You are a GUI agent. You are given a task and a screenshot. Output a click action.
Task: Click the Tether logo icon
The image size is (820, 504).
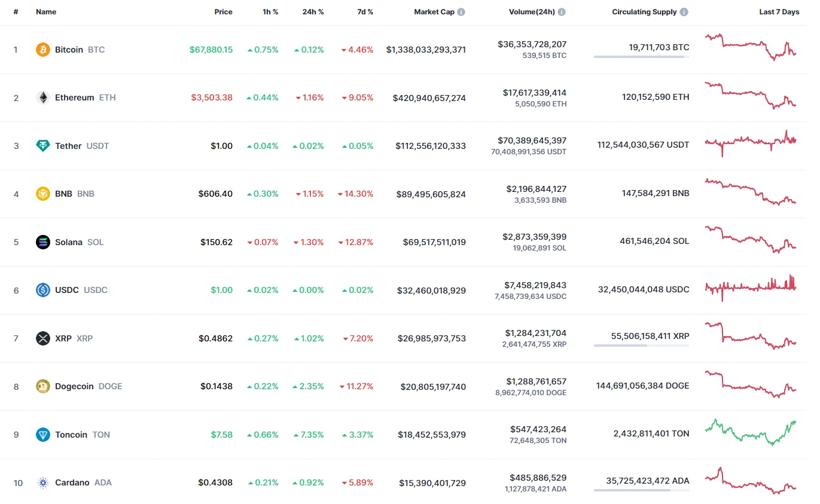(x=43, y=146)
